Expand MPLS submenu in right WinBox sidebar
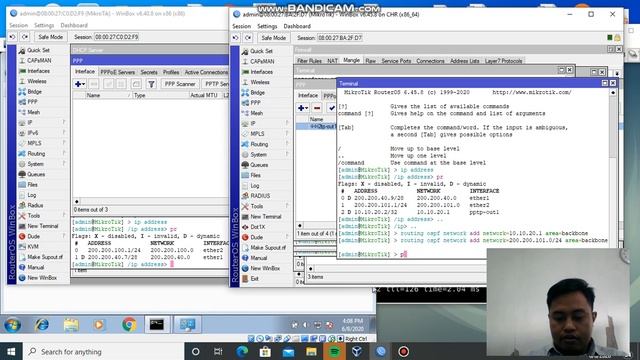 [265, 134]
